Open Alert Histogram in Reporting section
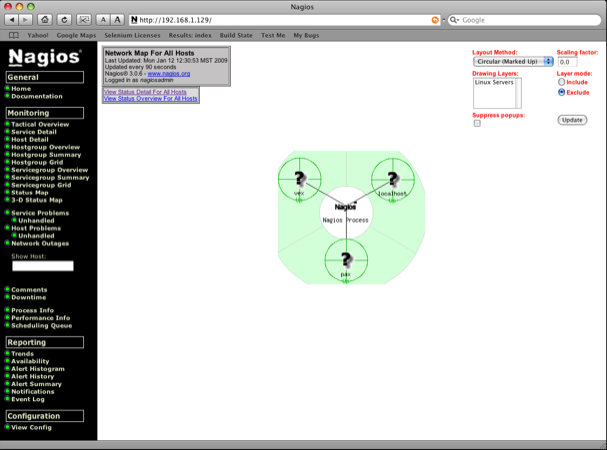607x450 pixels. click(x=38, y=369)
